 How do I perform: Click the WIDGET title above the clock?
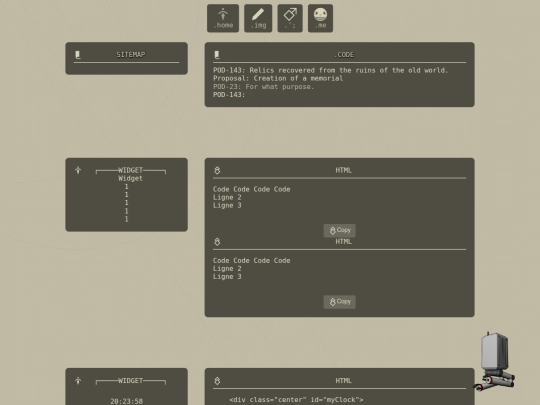[x=131, y=381]
